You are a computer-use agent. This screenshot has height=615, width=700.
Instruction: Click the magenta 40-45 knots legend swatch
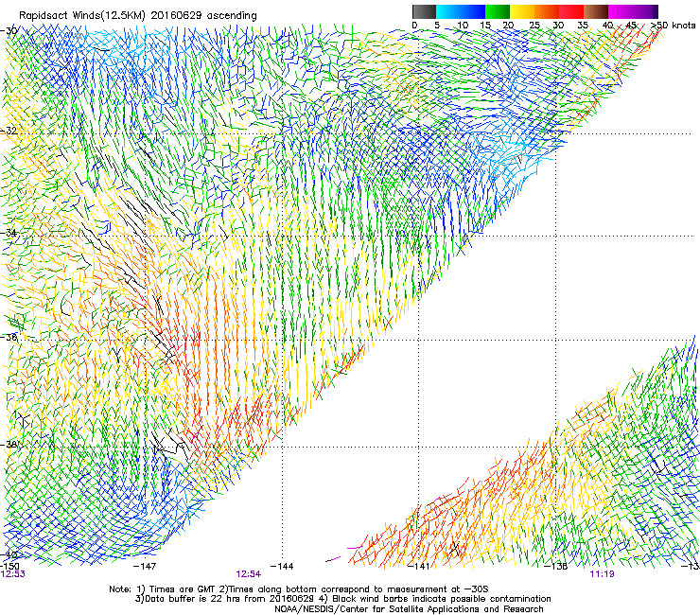click(621, 11)
